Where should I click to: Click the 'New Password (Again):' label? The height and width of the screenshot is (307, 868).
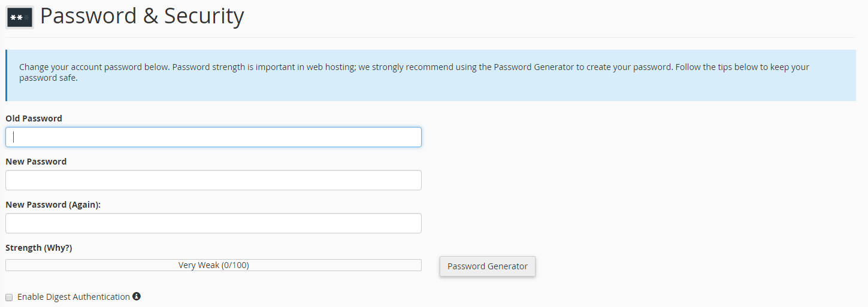tap(53, 205)
